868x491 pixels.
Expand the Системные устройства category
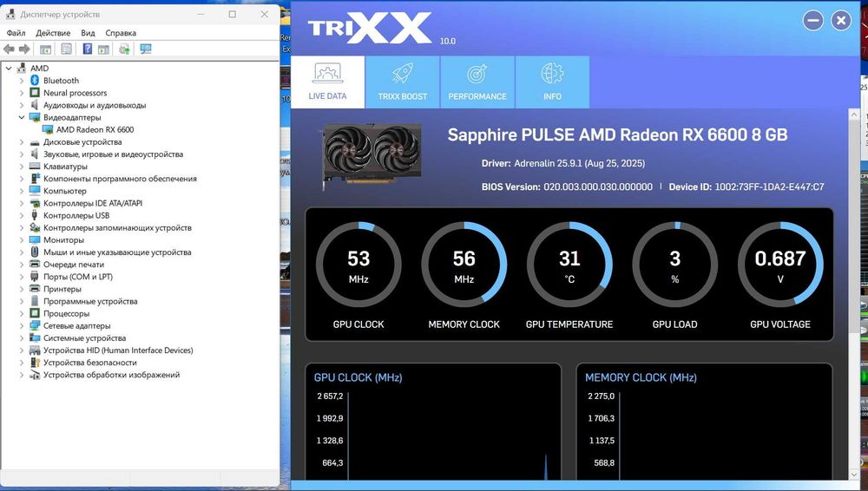point(22,337)
